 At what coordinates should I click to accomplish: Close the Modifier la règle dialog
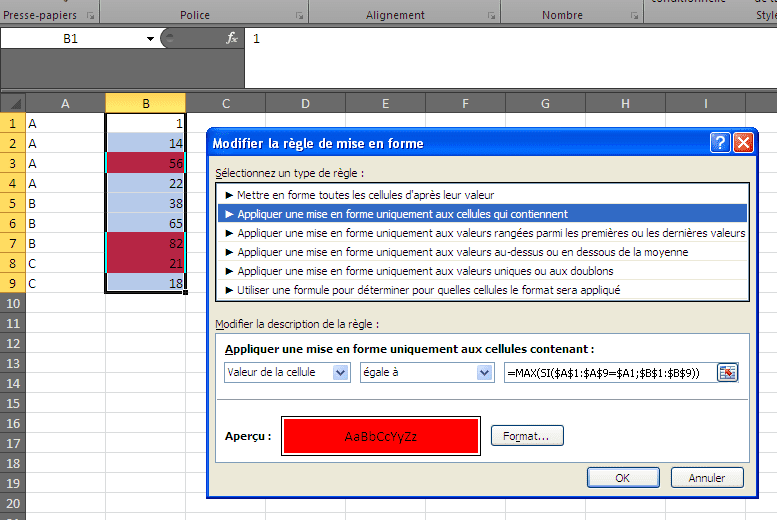pos(743,143)
